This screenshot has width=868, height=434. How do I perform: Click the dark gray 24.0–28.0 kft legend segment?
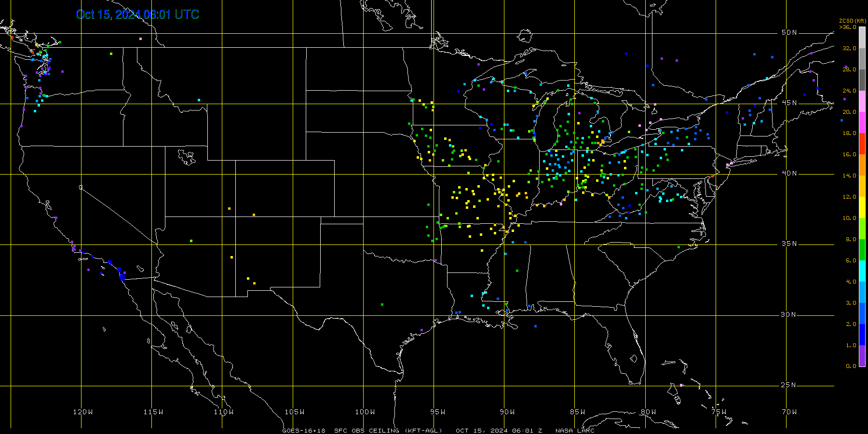862,80
